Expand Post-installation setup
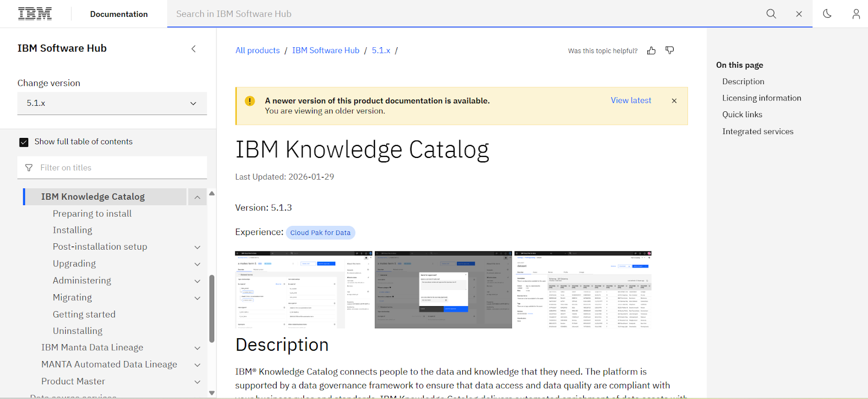The image size is (868, 399). click(197, 247)
